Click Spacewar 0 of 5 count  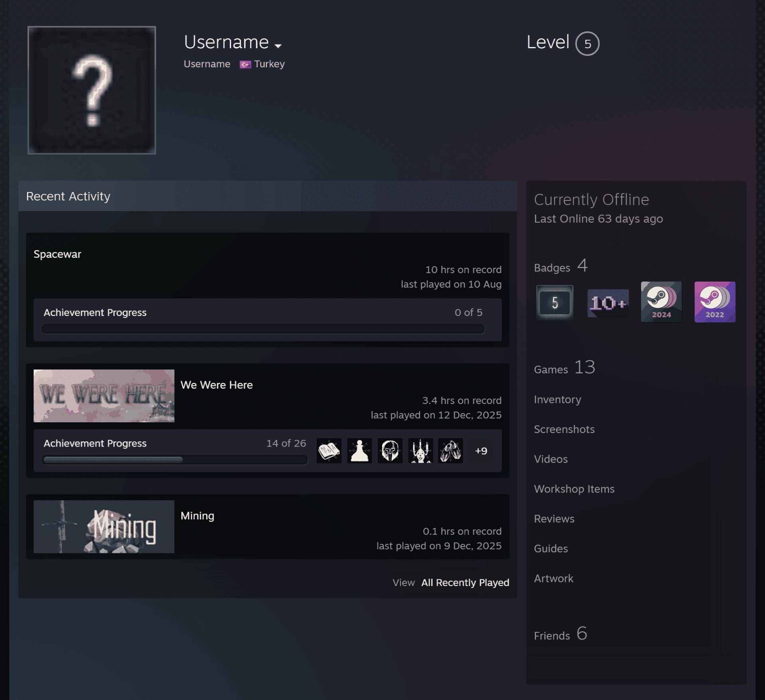[x=469, y=312]
